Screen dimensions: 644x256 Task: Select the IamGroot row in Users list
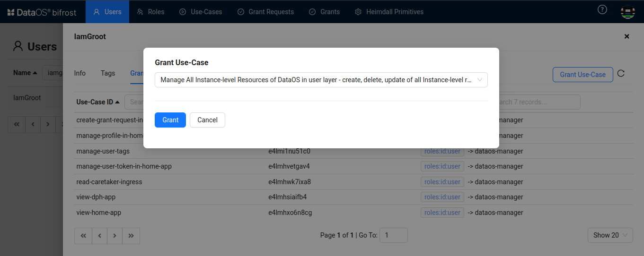coord(35,98)
